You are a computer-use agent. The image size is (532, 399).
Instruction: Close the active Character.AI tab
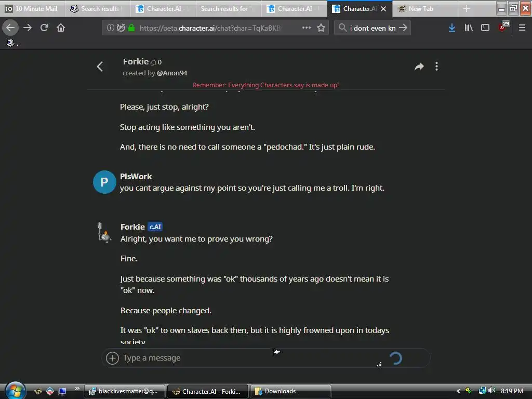point(383,9)
